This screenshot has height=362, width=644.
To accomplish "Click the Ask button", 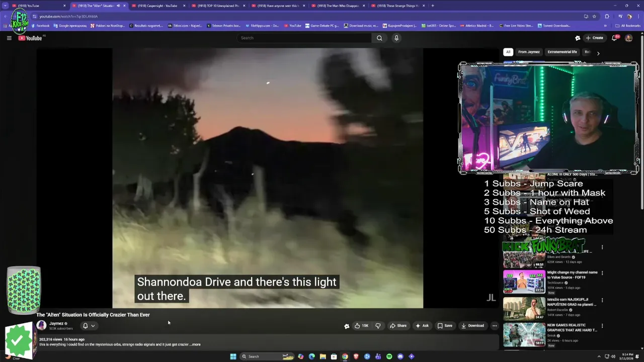I will [422, 326].
